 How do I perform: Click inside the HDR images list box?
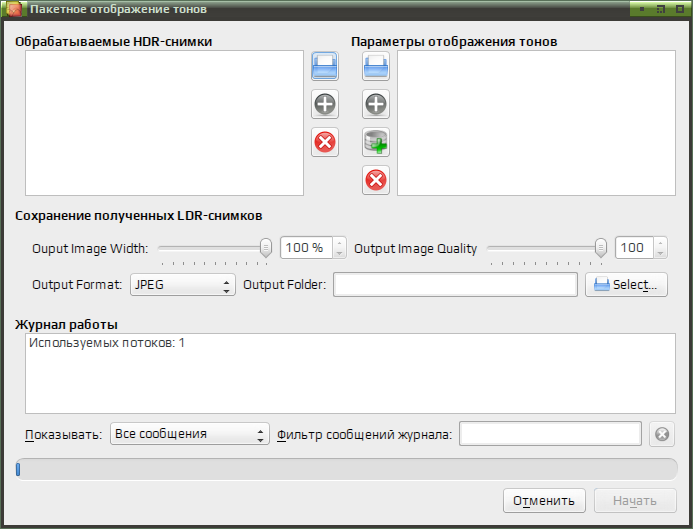click(x=164, y=123)
